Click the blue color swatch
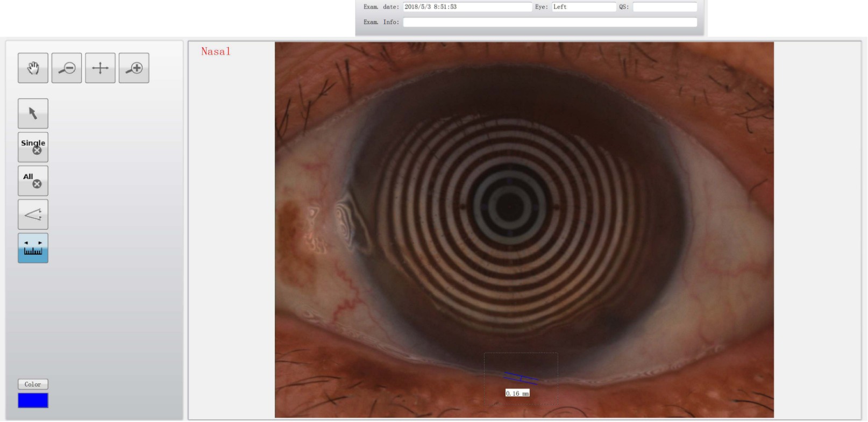 [x=33, y=400]
